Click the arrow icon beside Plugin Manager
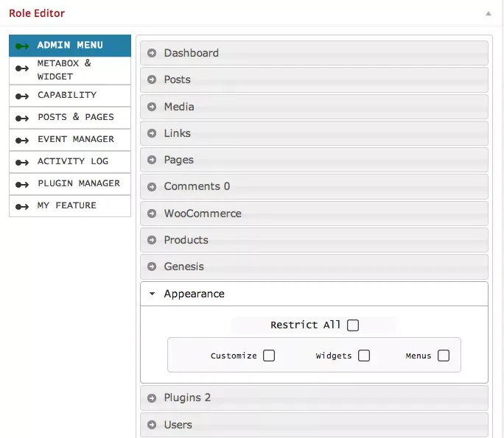This screenshot has height=438, width=504. 22,185
